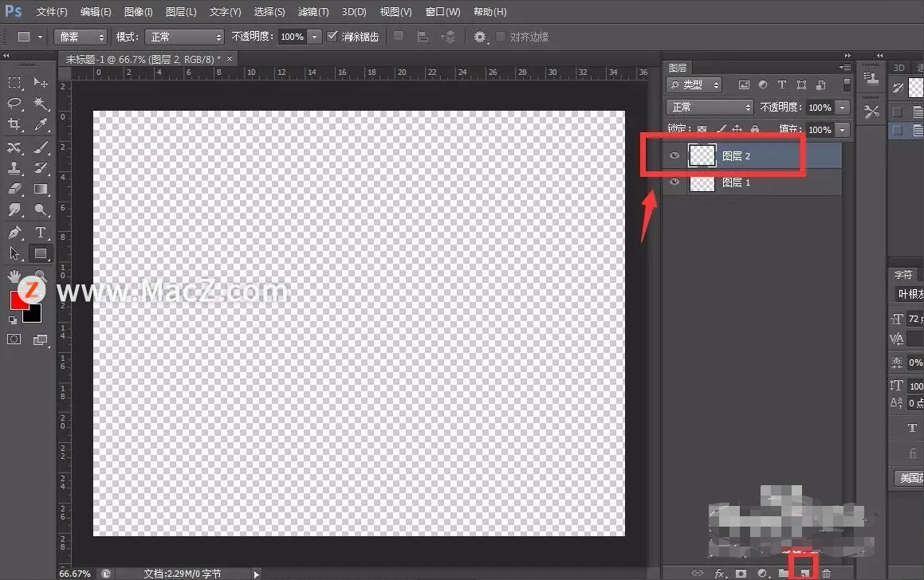The image size is (924, 580).
Task: Select the 图层 1 layer thumbnail
Action: [702, 182]
